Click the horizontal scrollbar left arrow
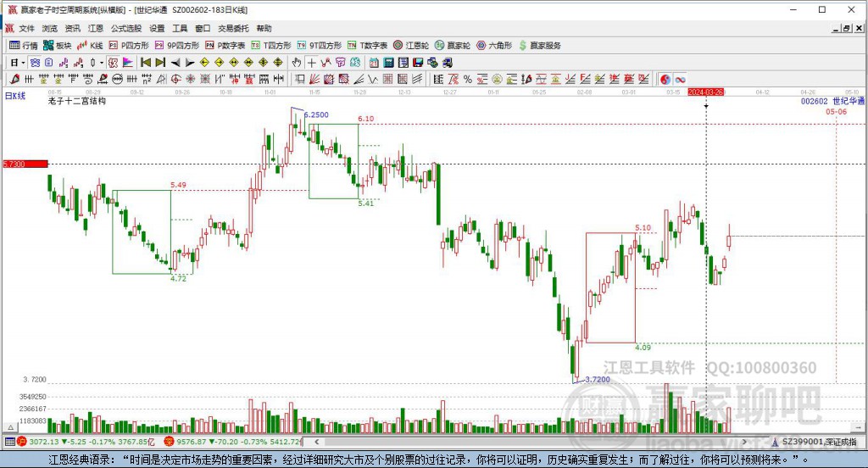The image size is (868, 468). point(317,442)
